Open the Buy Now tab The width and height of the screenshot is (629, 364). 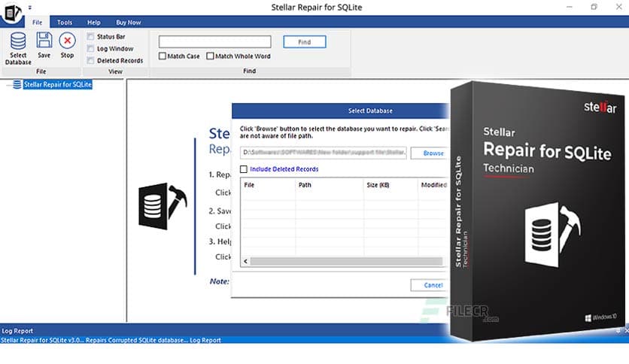(x=129, y=23)
